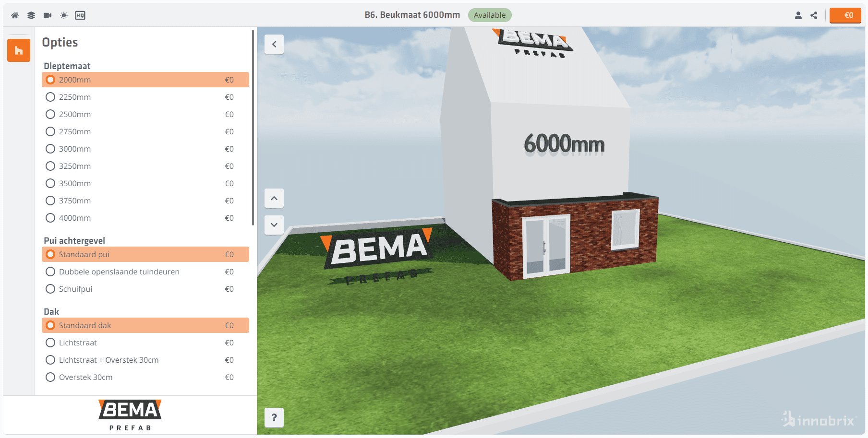Go to the home icon
This screenshot has width=868, height=438.
pos(15,15)
